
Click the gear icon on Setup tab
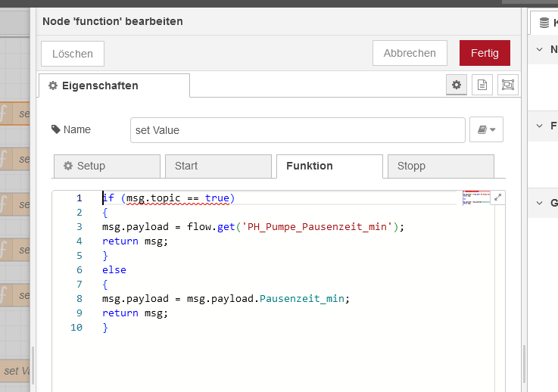point(68,166)
